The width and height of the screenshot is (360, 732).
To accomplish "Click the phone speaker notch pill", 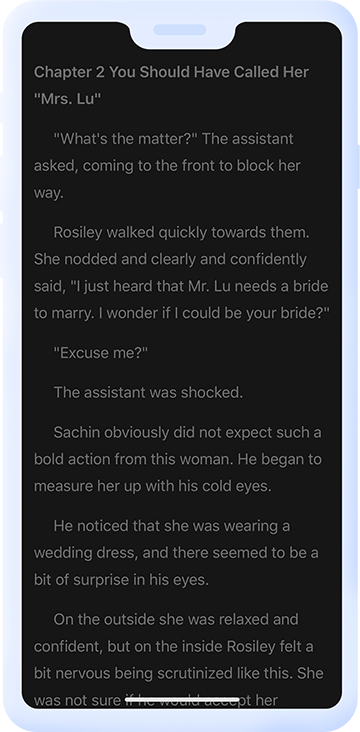I will 180,30.
